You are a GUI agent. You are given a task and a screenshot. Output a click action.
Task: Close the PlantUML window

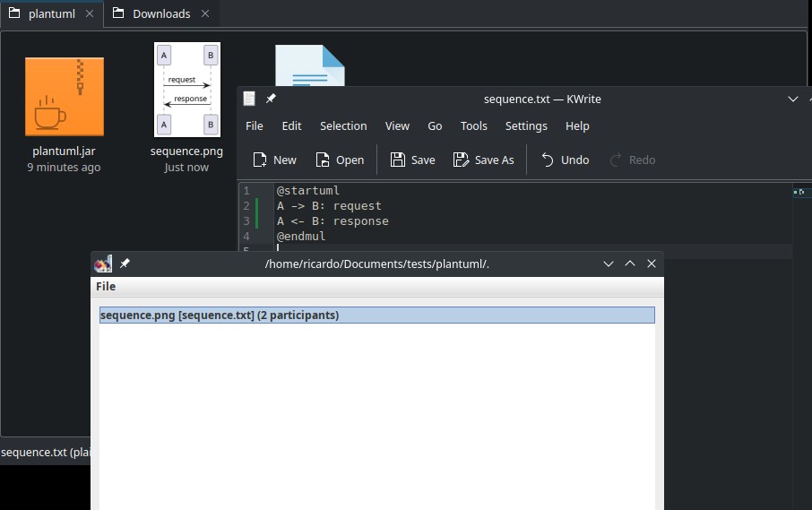point(652,264)
